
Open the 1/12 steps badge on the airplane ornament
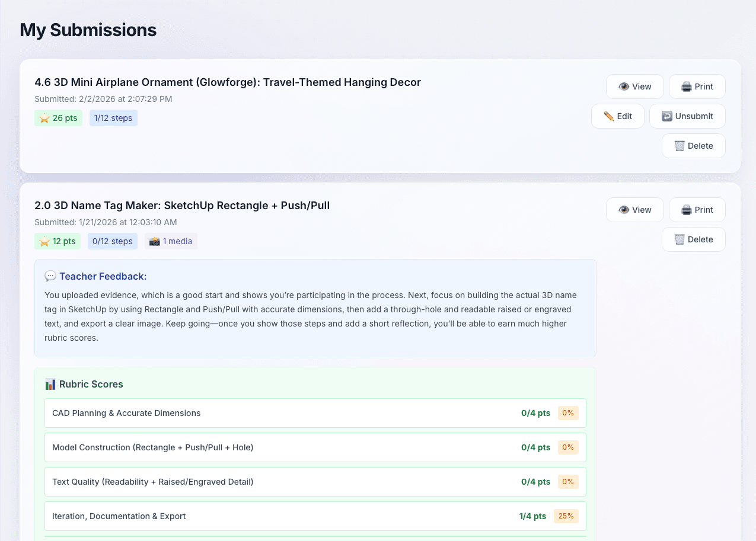tap(113, 118)
